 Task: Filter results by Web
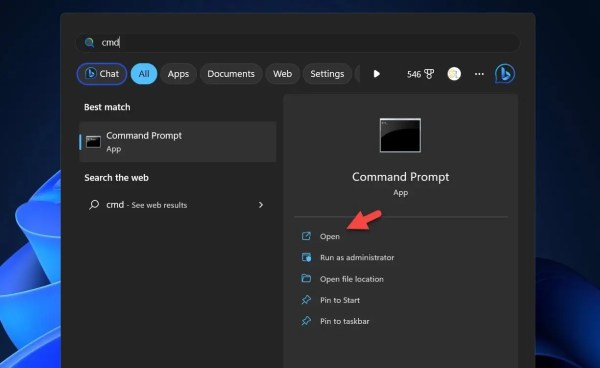point(282,74)
